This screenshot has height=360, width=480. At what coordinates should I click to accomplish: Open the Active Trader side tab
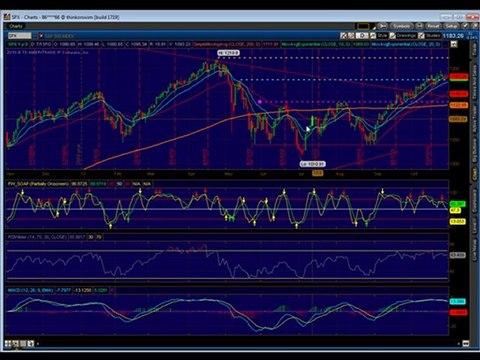click(x=474, y=120)
